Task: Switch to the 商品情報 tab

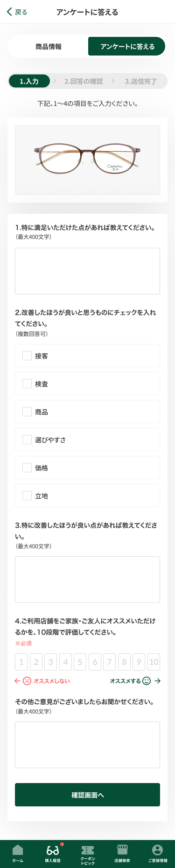Action: point(48,47)
